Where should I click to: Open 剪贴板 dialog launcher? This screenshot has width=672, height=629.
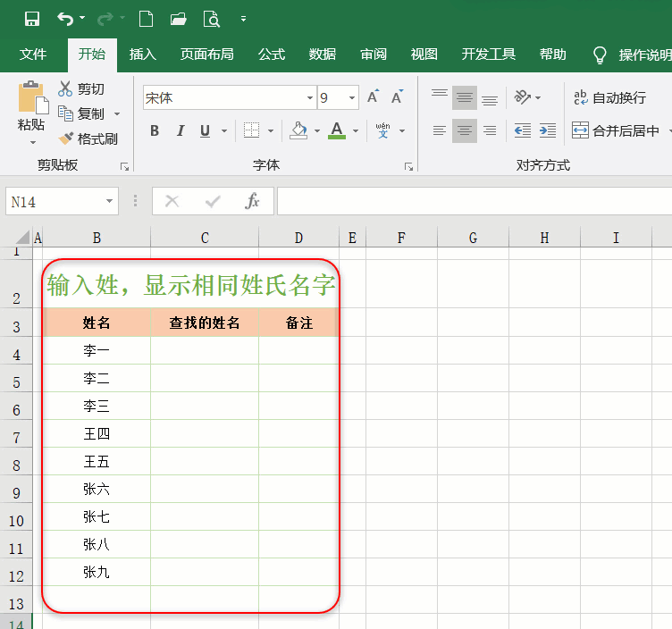[x=125, y=167]
